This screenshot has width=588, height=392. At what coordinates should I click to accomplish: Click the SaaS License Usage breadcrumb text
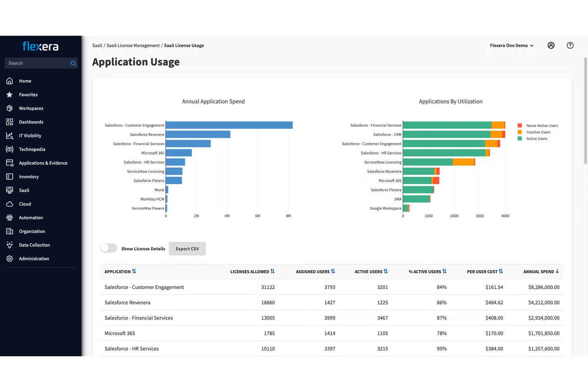pos(184,46)
